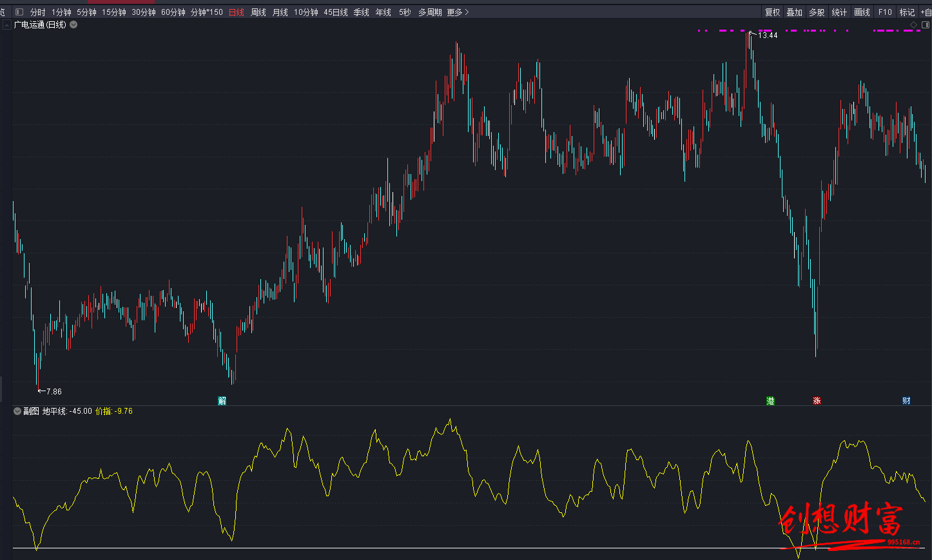The width and height of the screenshot is (932, 560).
Task: Open dropdown next to 广电运通 (日线) title
Action: [x=73, y=24]
